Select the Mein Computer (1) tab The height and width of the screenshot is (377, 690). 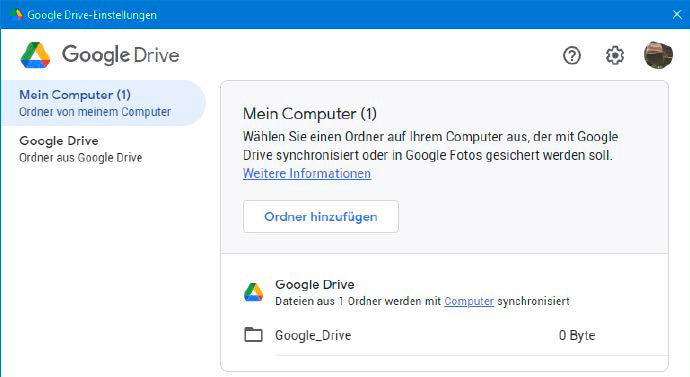pyautogui.click(x=103, y=103)
